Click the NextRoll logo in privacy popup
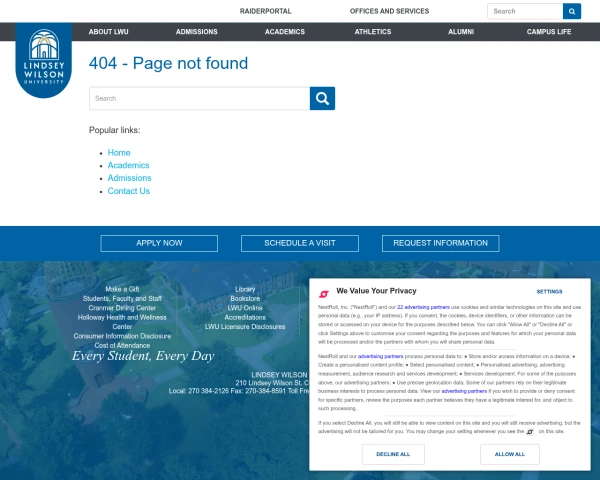Image resolution: width=600 pixels, height=480 pixels. point(324,294)
